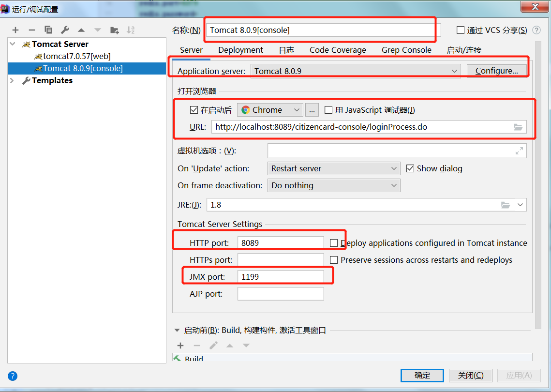Browse for the URL with the folder icon

pyautogui.click(x=518, y=127)
